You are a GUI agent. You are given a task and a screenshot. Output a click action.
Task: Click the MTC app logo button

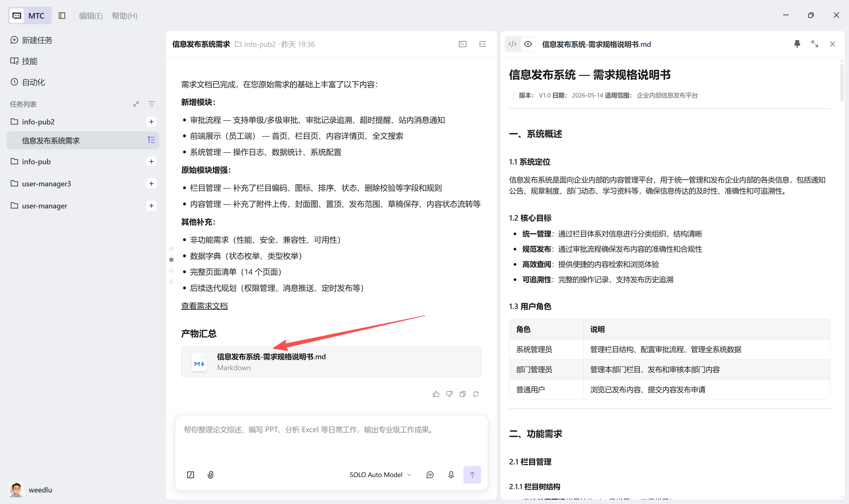click(x=30, y=16)
